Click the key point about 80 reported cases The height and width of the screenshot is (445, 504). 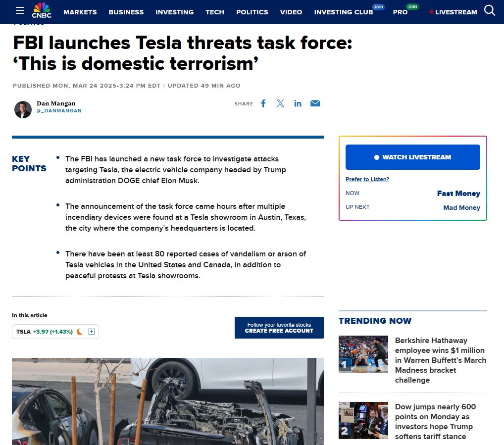186,265
